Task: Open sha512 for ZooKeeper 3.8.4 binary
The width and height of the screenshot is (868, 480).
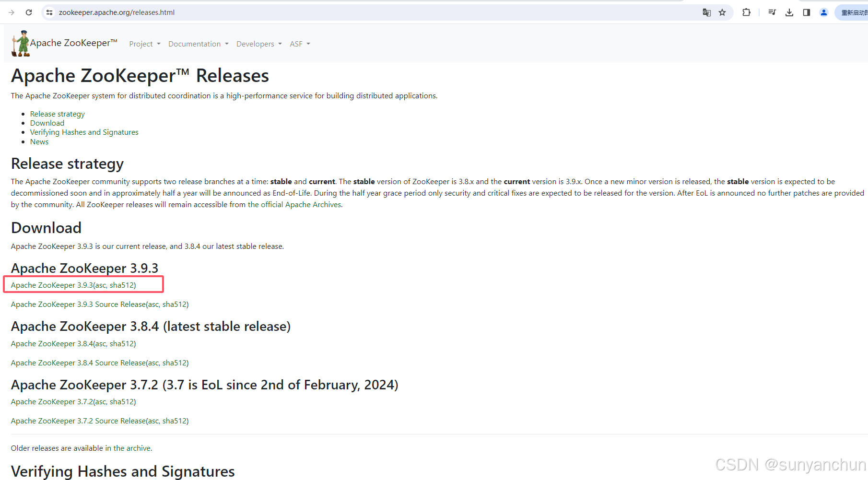Action: [x=122, y=344]
